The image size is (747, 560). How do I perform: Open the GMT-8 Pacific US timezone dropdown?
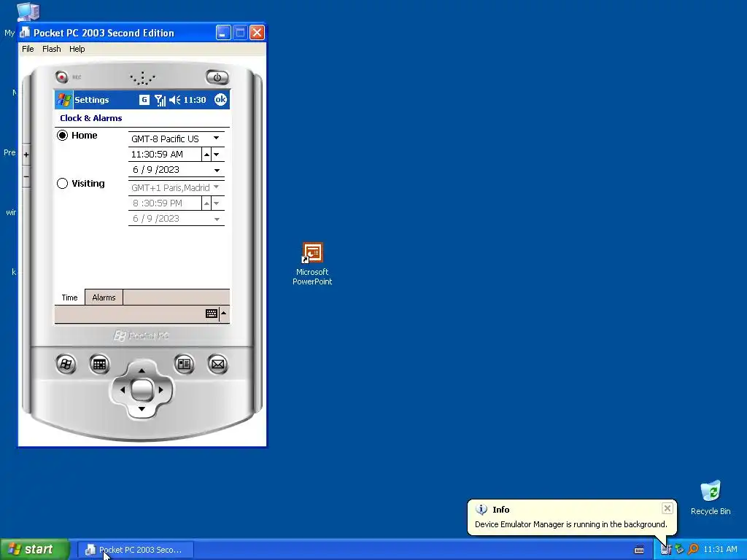(x=216, y=138)
